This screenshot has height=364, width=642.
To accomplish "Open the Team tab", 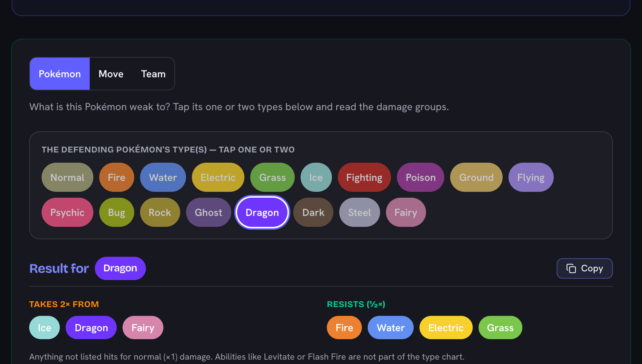I will (153, 74).
